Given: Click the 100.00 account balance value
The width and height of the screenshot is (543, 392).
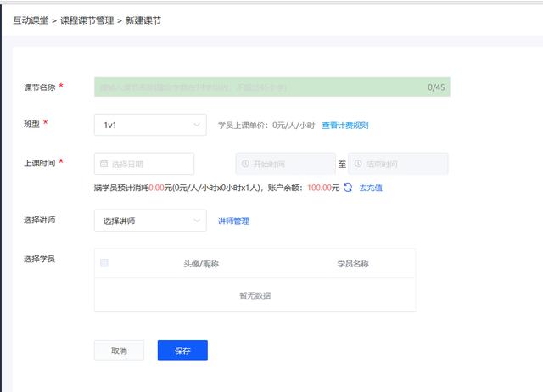Looking at the screenshot, I should [319, 188].
